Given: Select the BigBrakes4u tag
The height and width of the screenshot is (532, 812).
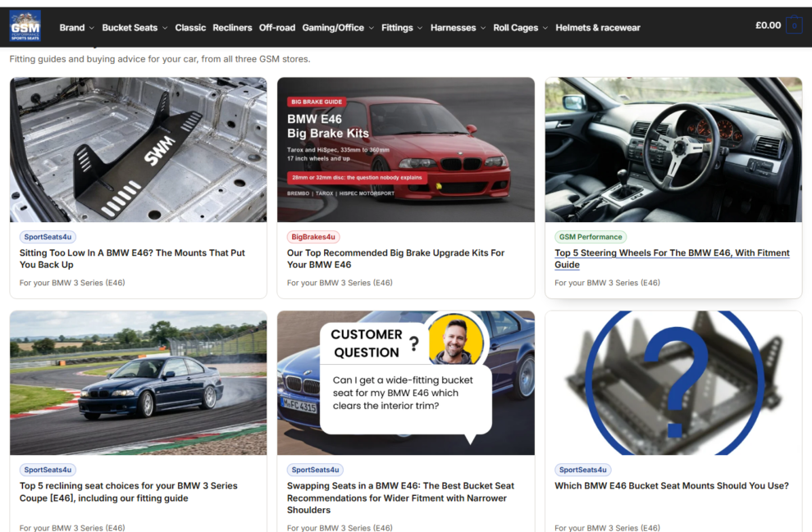Looking at the screenshot, I should pyautogui.click(x=313, y=237).
